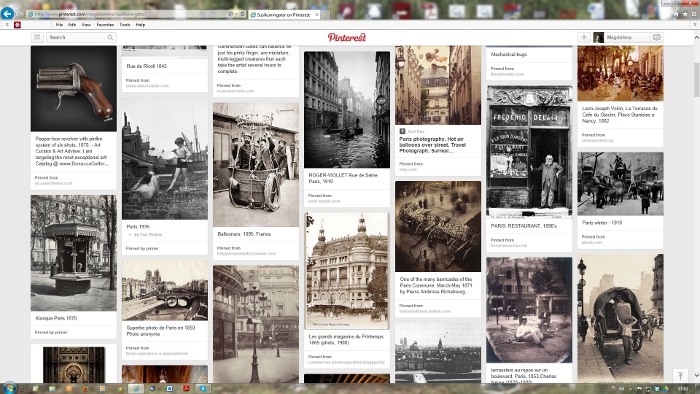Open the Balloners 1895 France pin photo

click(256, 165)
